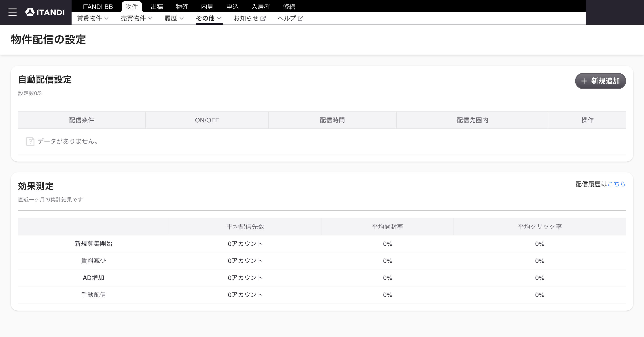The width and height of the screenshot is (644, 337).
Task: Select the AD増加 row label
Action: tap(93, 278)
